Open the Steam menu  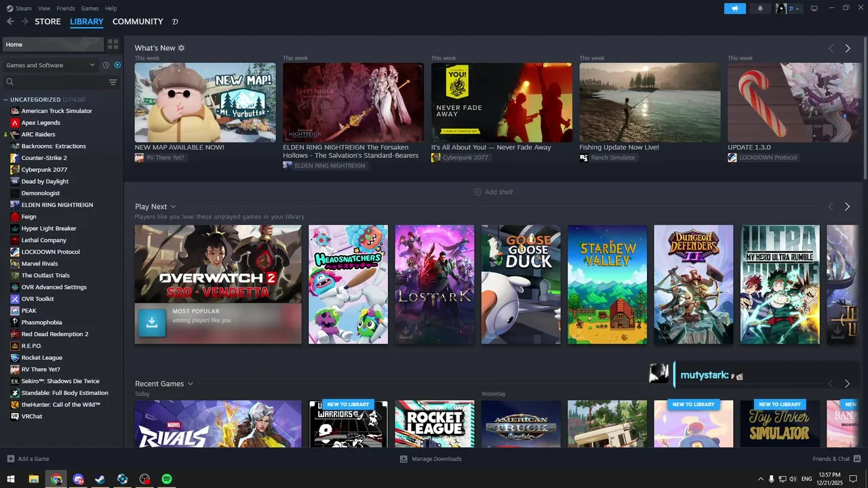tap(24, 8)
